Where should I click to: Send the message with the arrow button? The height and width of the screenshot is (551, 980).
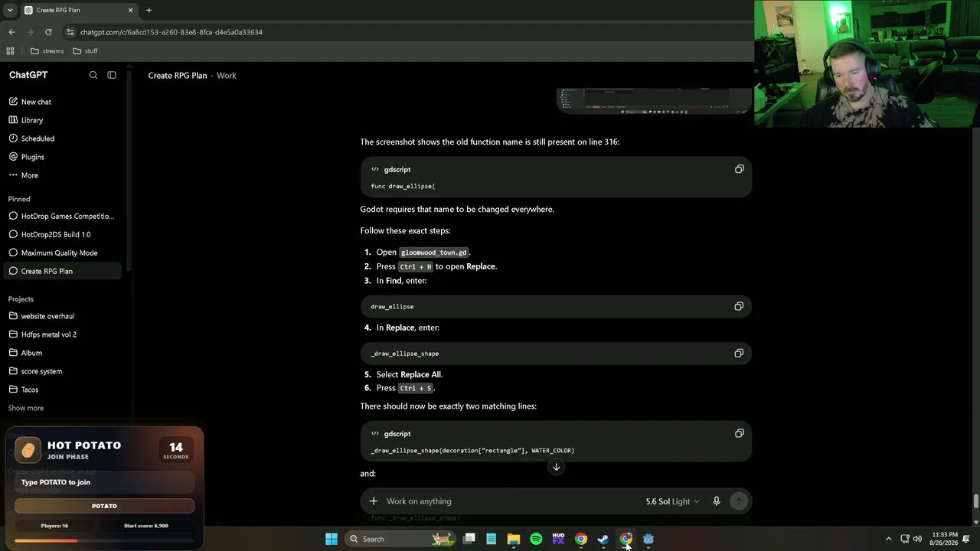tap(739, 501)
